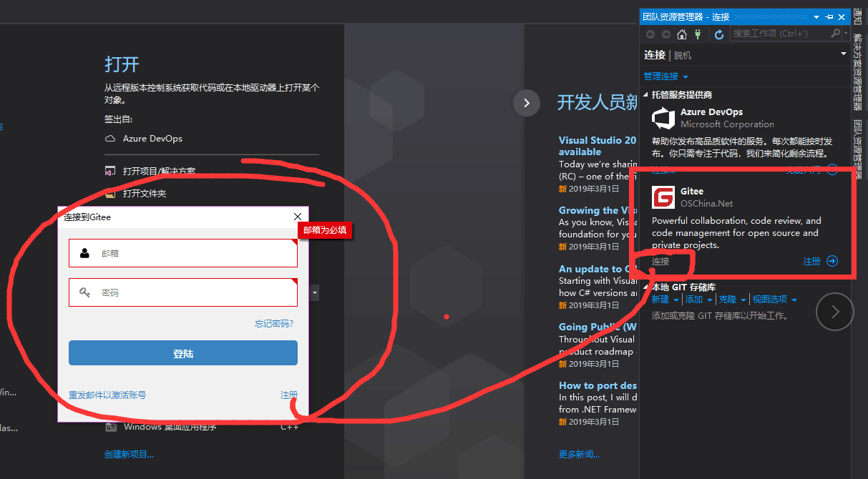Click the user icon in 邮箱 field
This screenshot has width=868, height=479.
click(85, 253)
